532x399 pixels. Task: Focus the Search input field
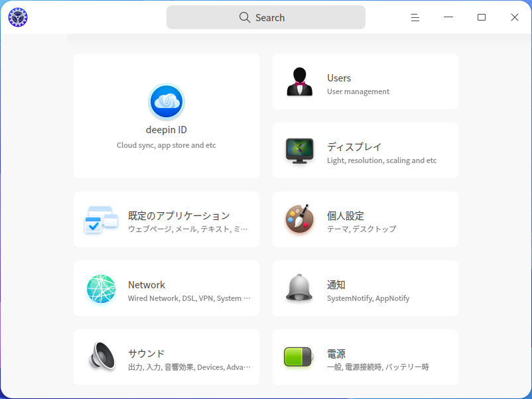(x=266, y=17)
